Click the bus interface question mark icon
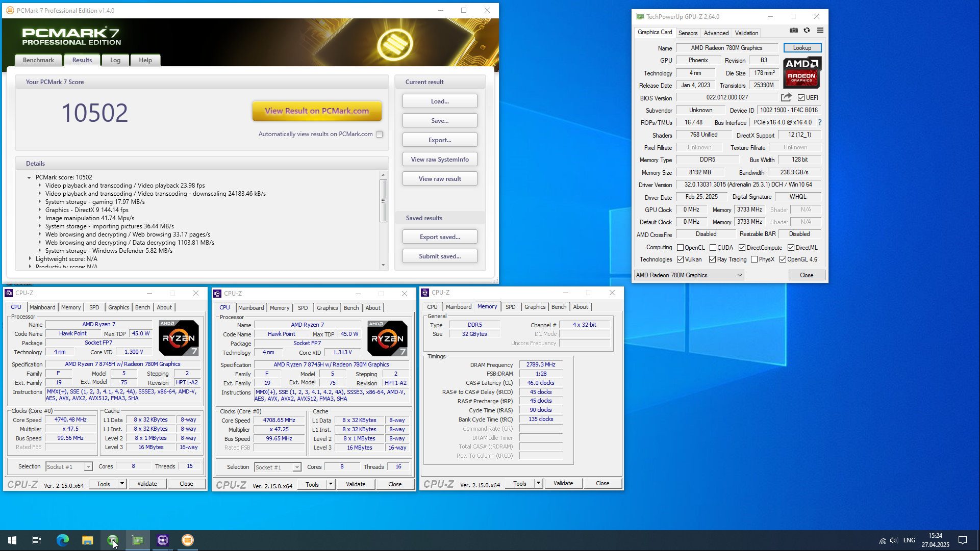The height and width of the screenshot is (551, 980). 820,122
